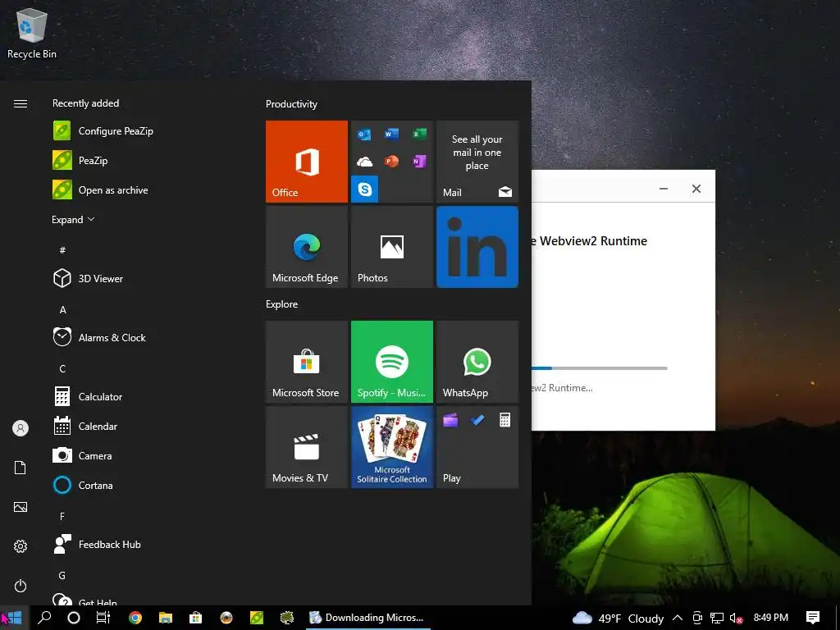Open the Microsoft Store tile

tap(307, 362)
